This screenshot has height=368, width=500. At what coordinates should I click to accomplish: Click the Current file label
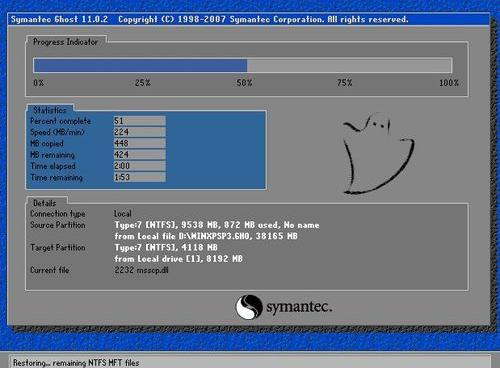click(x=50, y=270)
